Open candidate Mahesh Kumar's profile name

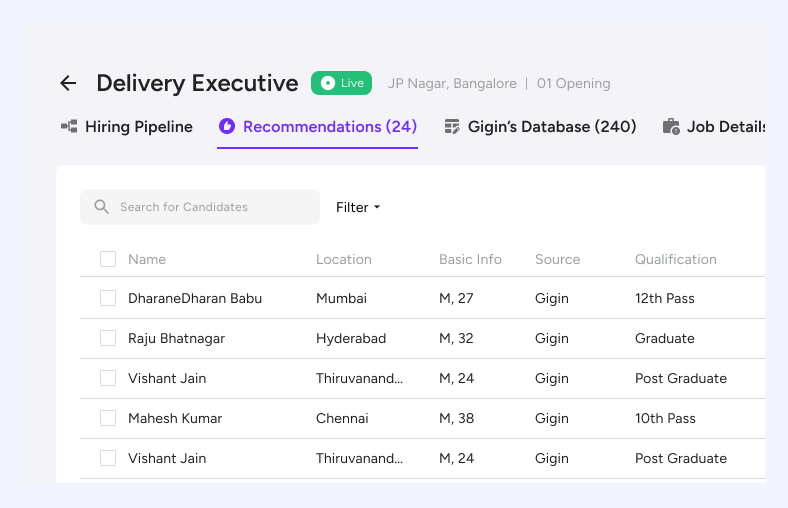coord(175,418)
